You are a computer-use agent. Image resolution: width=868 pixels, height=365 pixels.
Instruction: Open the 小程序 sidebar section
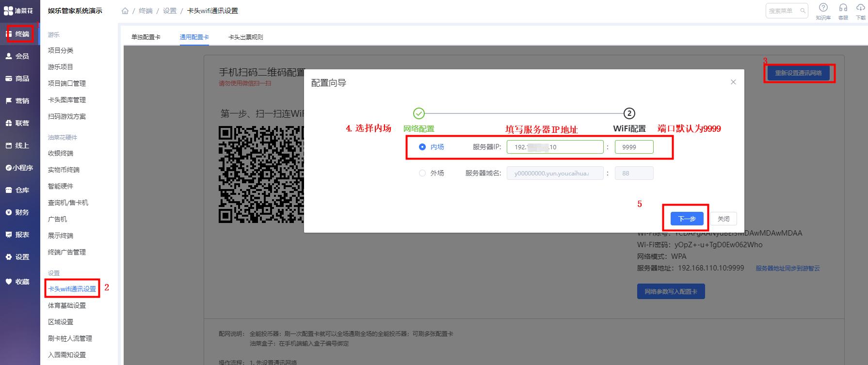coord(20,168)
